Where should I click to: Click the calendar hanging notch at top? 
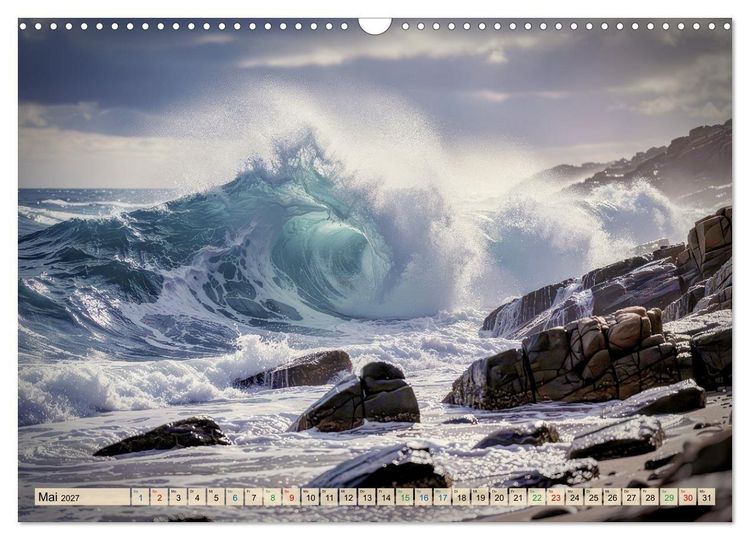(x=375, y=26)
